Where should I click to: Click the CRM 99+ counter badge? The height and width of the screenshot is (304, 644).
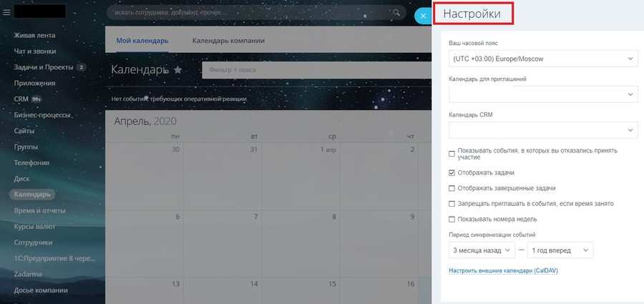tap(36, 99)
